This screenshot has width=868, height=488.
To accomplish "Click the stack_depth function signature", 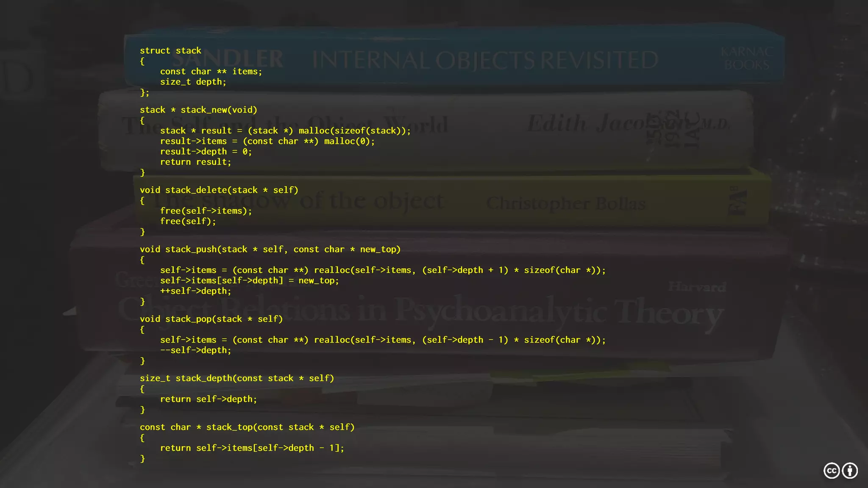I will point(236,378).
